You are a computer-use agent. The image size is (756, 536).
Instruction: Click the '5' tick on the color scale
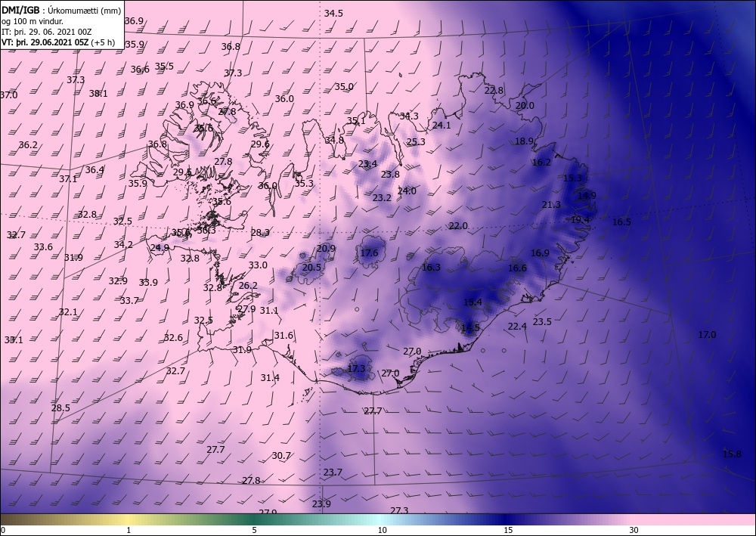point(254,530)
